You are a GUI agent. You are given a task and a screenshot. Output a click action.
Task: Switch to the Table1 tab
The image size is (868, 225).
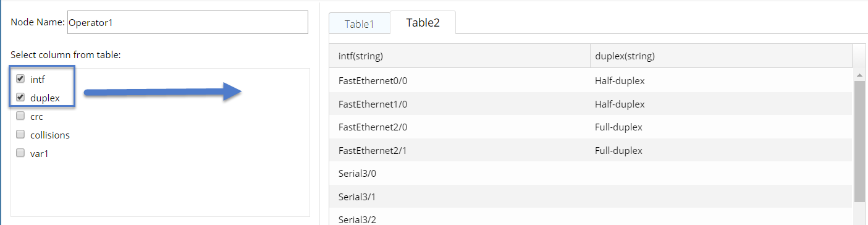click(x=360, y=23)
